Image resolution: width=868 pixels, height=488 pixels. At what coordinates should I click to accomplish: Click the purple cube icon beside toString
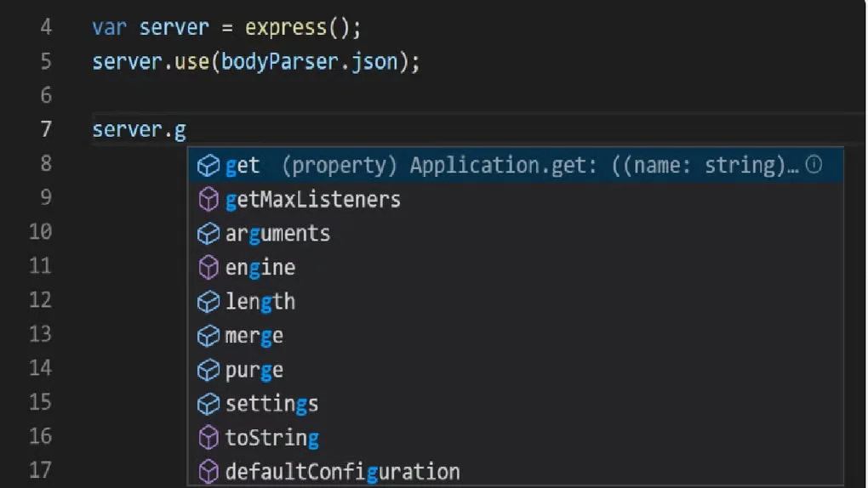click(208, 438)
